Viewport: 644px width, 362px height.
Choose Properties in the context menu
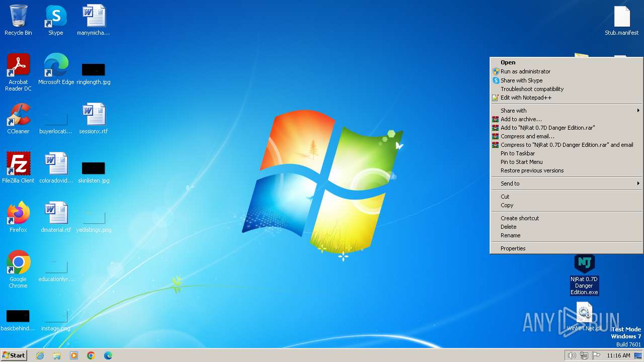point(567,248)
